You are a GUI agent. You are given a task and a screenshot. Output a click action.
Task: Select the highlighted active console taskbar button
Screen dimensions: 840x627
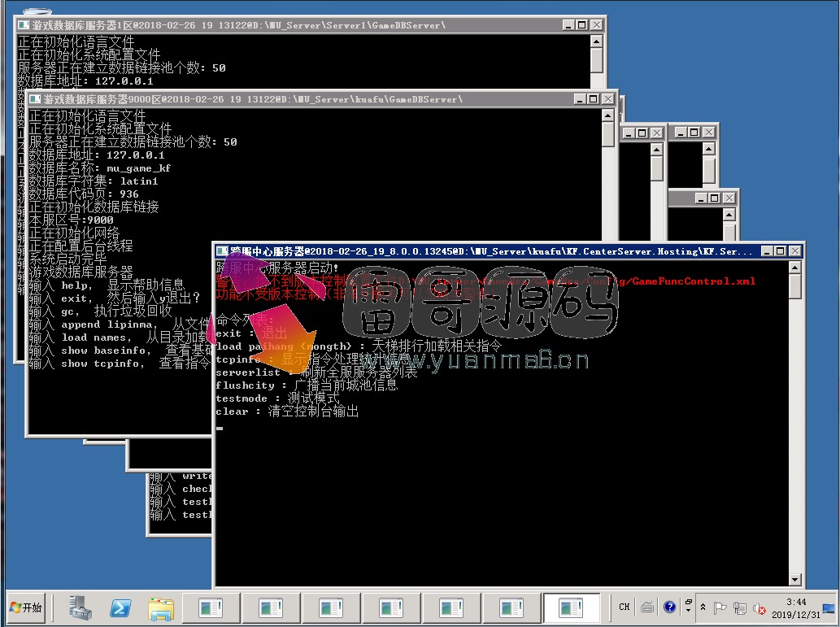(x=571, y=607)
